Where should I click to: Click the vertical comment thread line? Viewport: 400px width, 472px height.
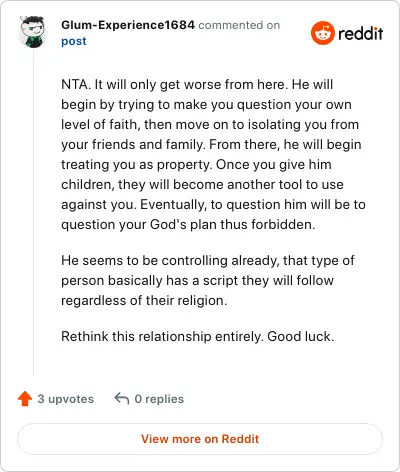33,213
